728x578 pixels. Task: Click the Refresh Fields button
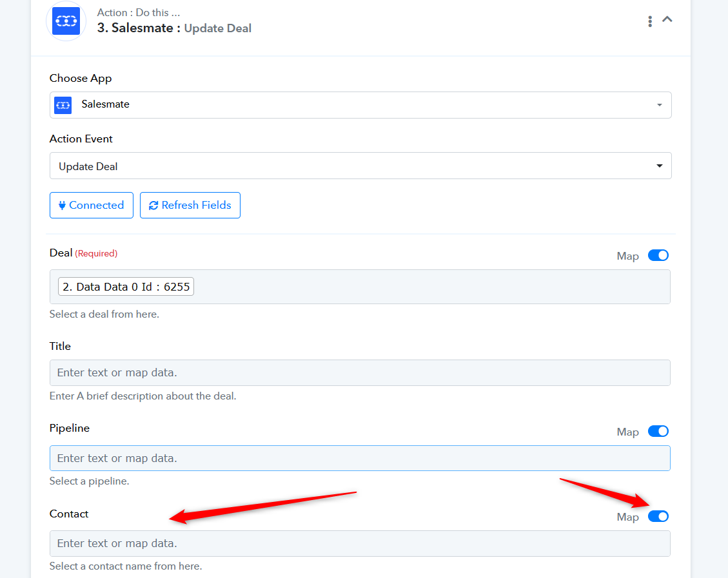pos(190,205)
